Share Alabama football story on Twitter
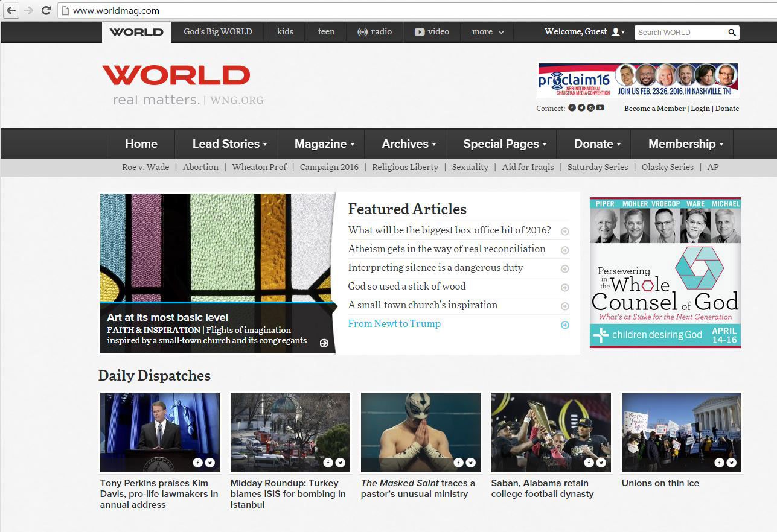Screen dimensions: 777x532 click(601, 463)
